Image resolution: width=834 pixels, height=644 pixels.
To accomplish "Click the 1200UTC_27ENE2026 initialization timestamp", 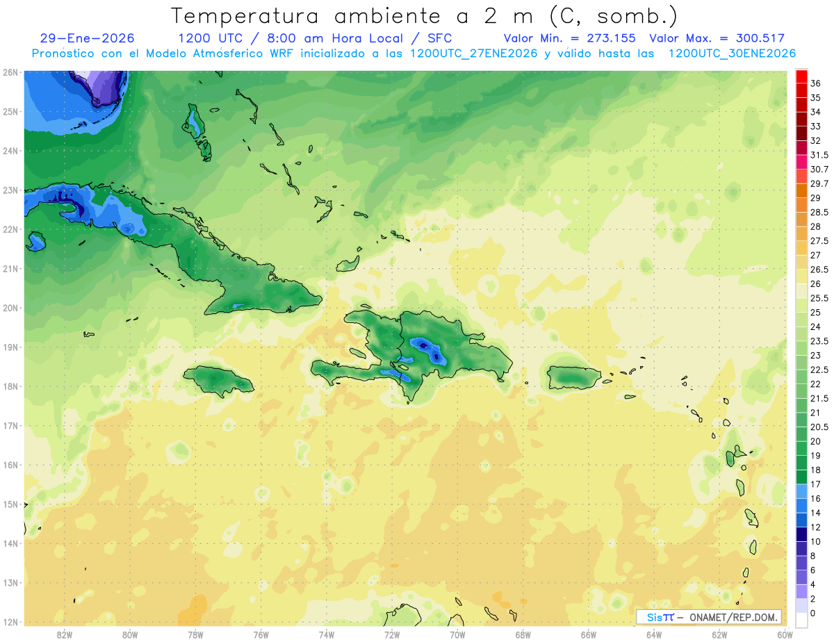I will coord(474,53).
